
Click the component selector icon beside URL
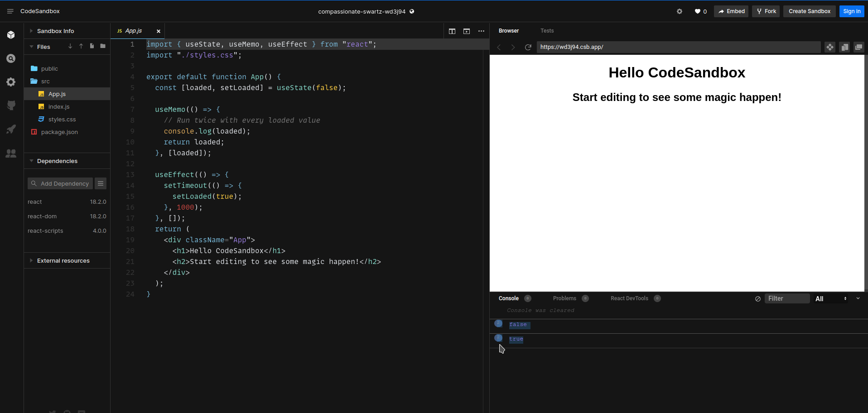click(x=830, y=47)
